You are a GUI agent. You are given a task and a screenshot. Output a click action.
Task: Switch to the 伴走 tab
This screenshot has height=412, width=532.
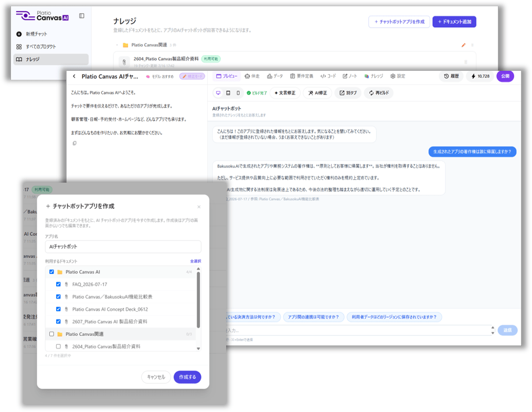252,76
